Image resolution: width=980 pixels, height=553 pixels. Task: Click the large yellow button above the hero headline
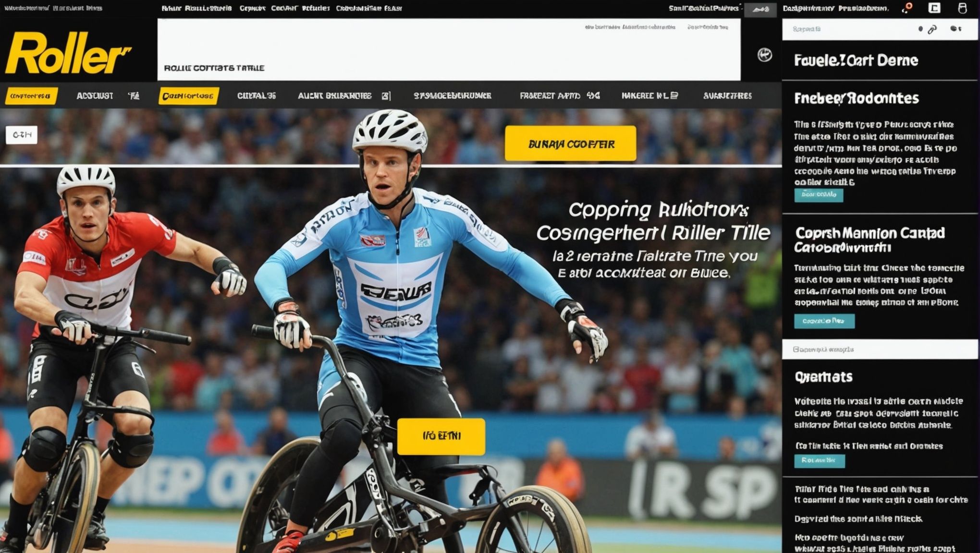[570, 144]
